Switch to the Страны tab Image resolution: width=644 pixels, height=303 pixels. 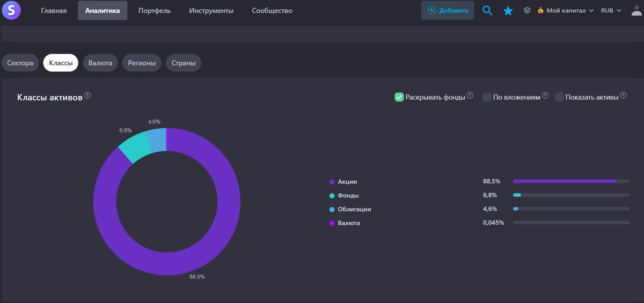[184, 63]
